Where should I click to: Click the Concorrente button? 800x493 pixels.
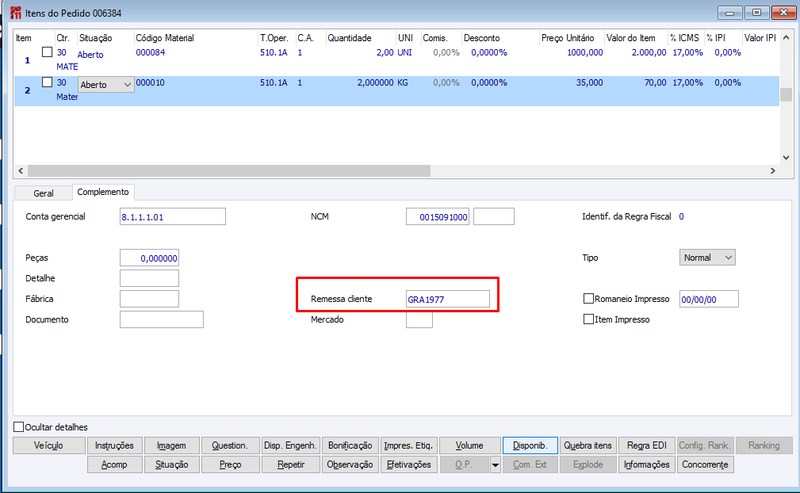pyautogui.click(x=705, y=465)
